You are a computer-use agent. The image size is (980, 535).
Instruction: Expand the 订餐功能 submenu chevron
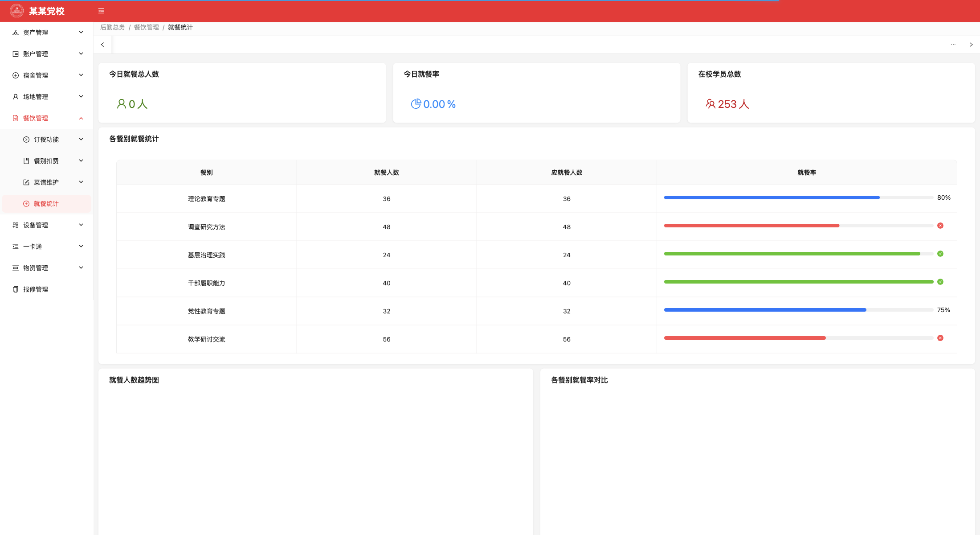pos(81,139)
